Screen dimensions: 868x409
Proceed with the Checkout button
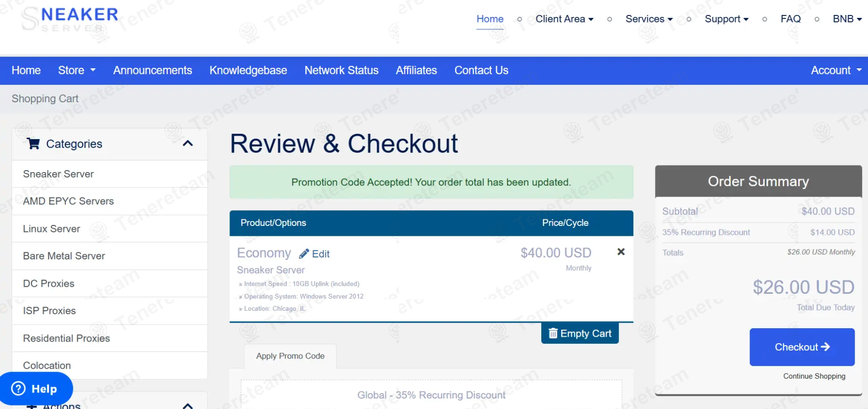(802, 347)
